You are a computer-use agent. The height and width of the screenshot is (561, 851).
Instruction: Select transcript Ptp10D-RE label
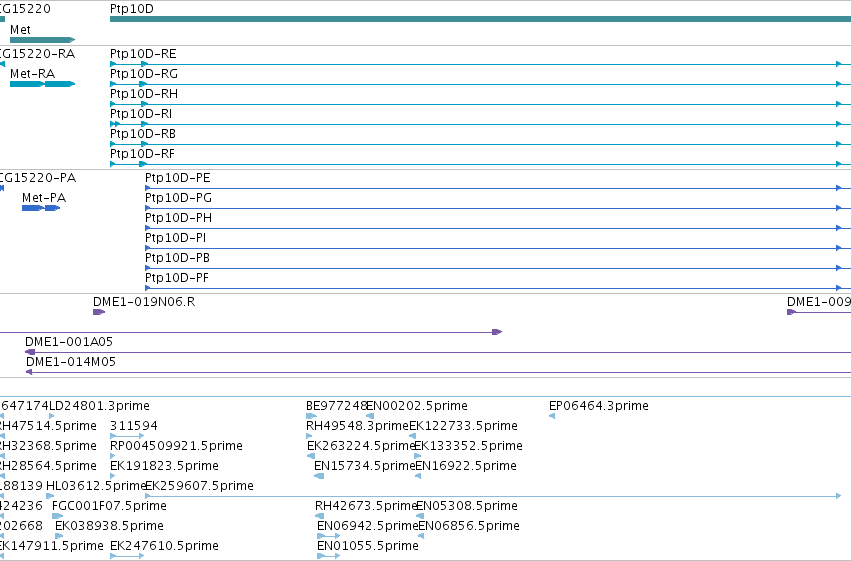143,54
